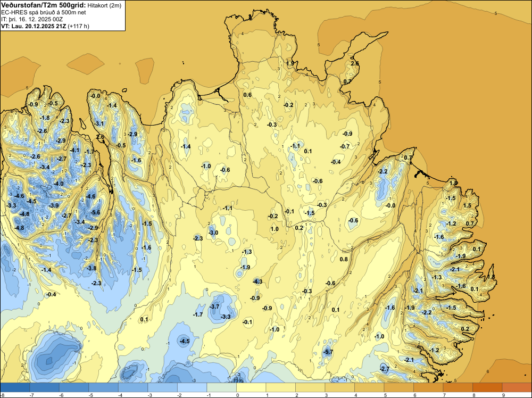Screen dimensions: 532x398
Task: Click the -4.0 temperature label
Action: tap(59, 184)
